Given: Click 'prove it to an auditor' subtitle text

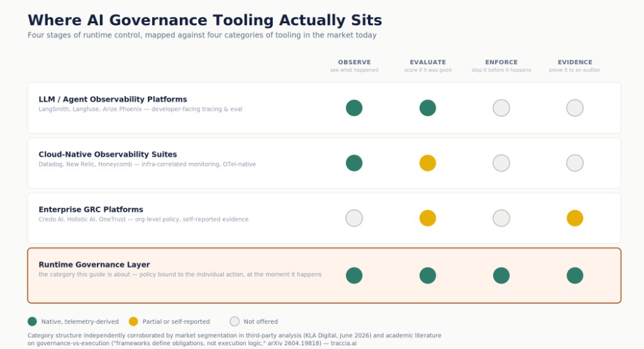Looking at the screenshot, I should coord(575,70).
